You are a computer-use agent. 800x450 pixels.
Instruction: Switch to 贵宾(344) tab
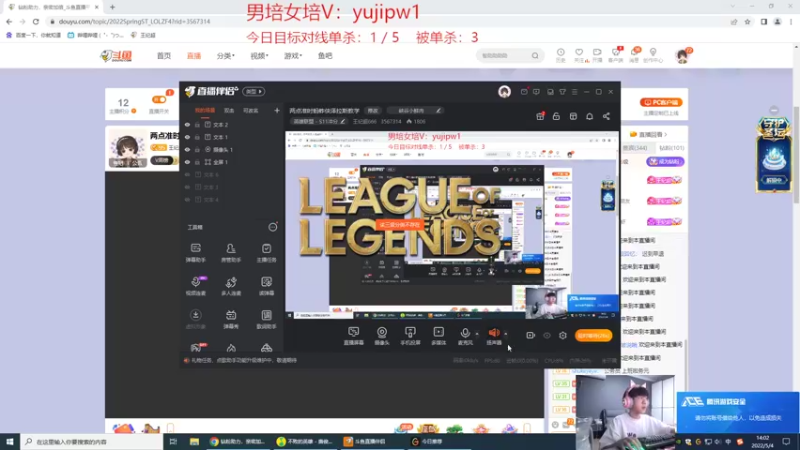click(x=635, y=148)
